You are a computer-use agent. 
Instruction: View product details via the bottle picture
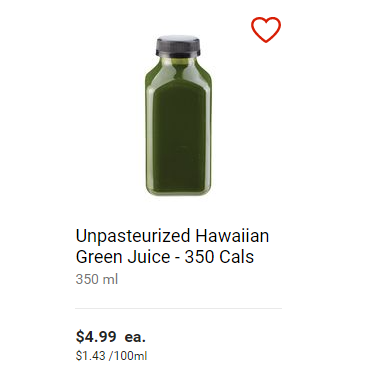tap(178, 115)
